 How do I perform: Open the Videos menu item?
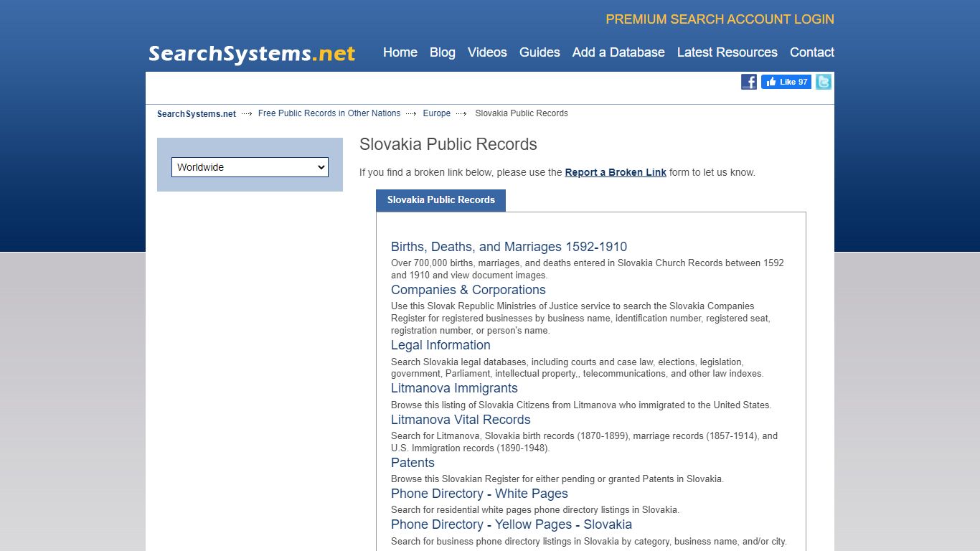coord(487,52)
